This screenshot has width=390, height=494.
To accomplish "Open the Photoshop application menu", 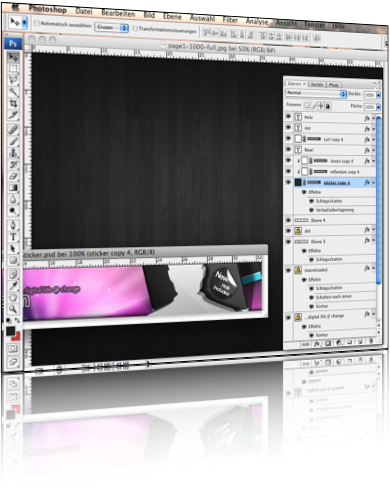I will [48, 9].
